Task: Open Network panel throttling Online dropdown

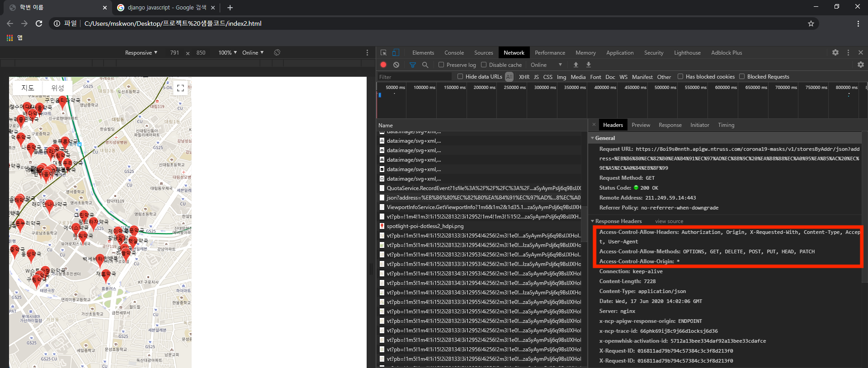Action: 546,65
